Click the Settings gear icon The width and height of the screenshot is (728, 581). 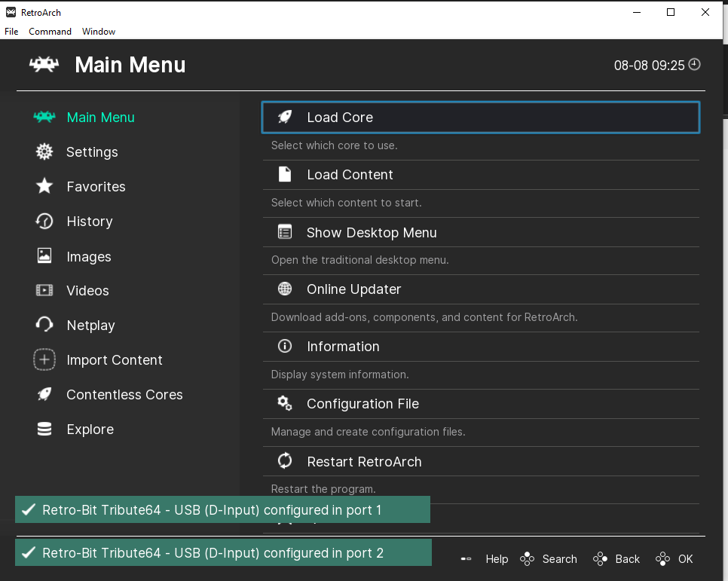click(44, 152)
